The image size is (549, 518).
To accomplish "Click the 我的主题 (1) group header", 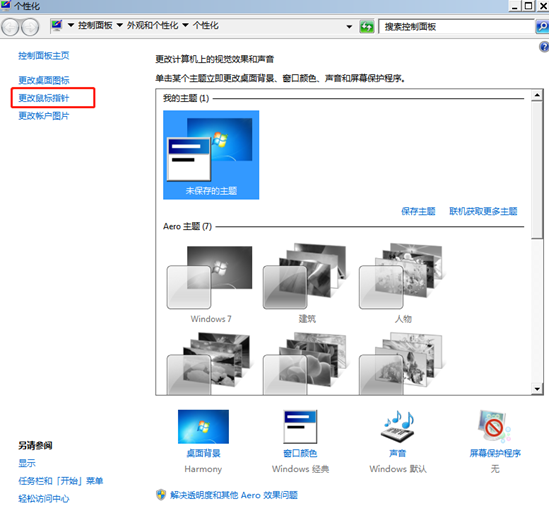I will point(186,98).
